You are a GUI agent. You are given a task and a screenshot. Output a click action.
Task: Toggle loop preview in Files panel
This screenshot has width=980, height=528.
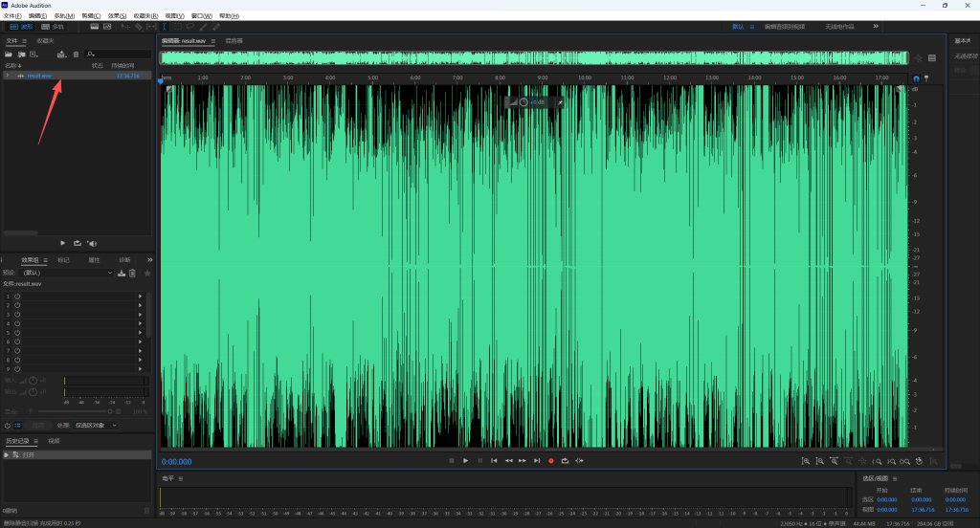pyautogui.click(x=77, y=243)
